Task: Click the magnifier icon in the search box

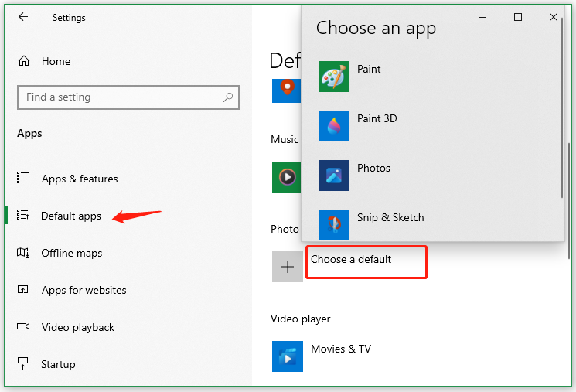Action: (x=228, y=97)
